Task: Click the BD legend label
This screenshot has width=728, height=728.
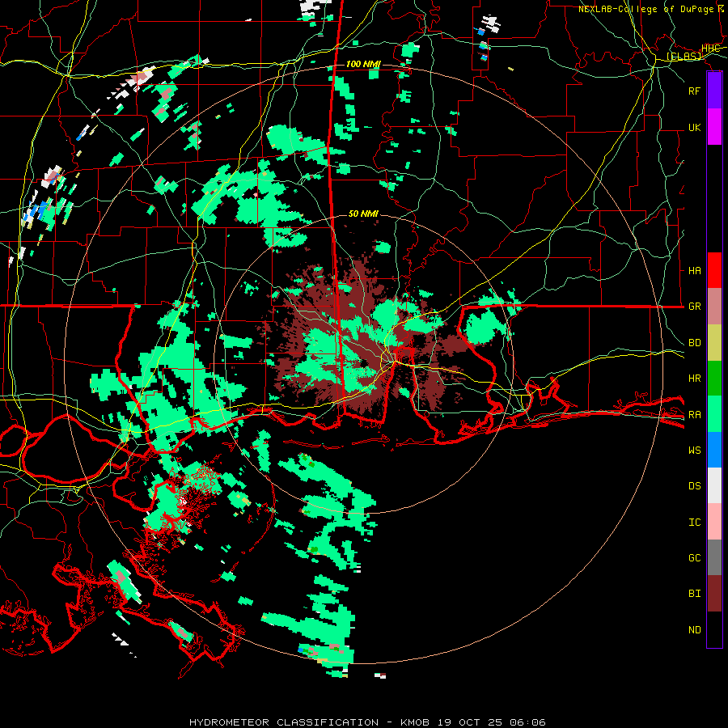Action: 694,343
